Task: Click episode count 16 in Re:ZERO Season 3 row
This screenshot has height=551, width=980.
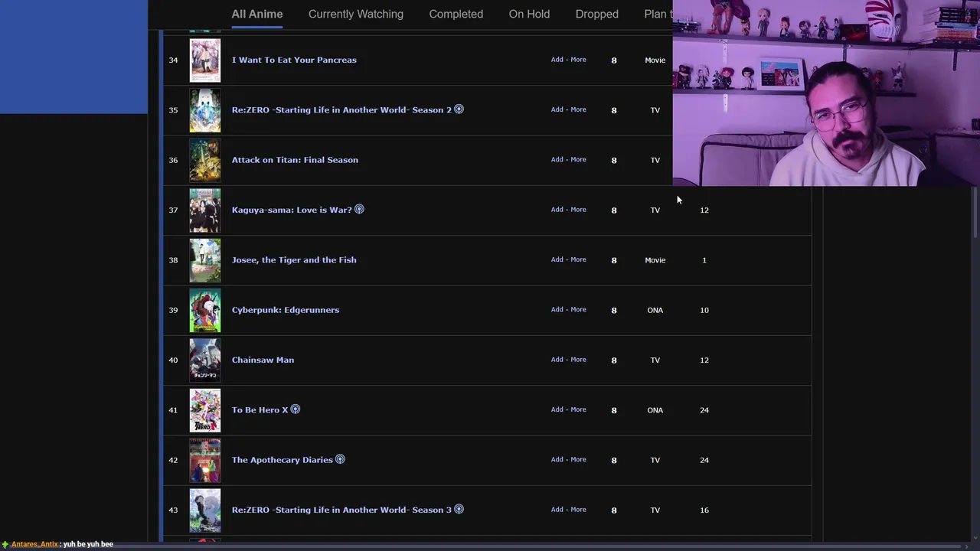Action: pyautogui.click(x=704, y=510)
